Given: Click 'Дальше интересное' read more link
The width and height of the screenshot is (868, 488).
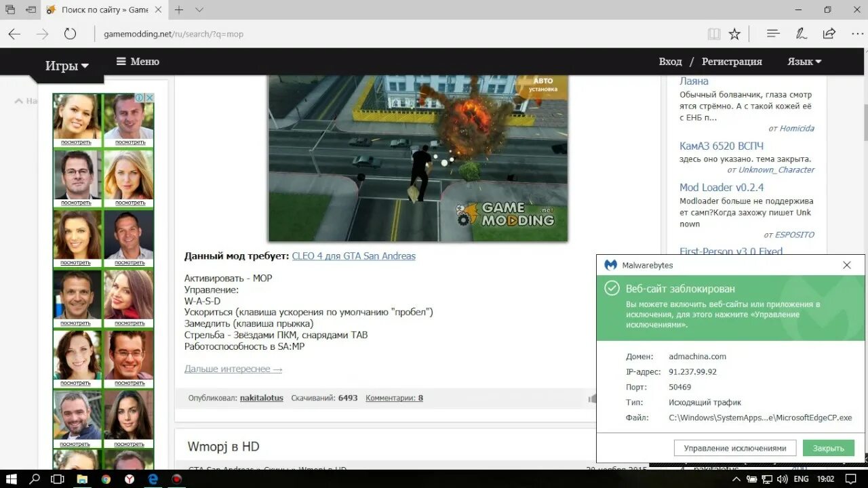Looking at the screenshot, I should pyautogui.click(x=233, y=369).
